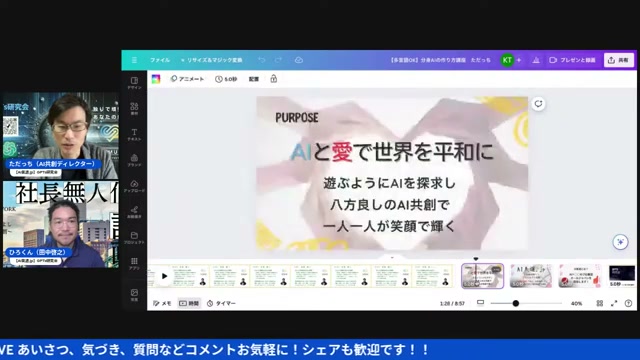This screenshot has height=360, width=640.
Task: Select the 八方良しのAI共創で line
Action: click(x=389, y=204)
